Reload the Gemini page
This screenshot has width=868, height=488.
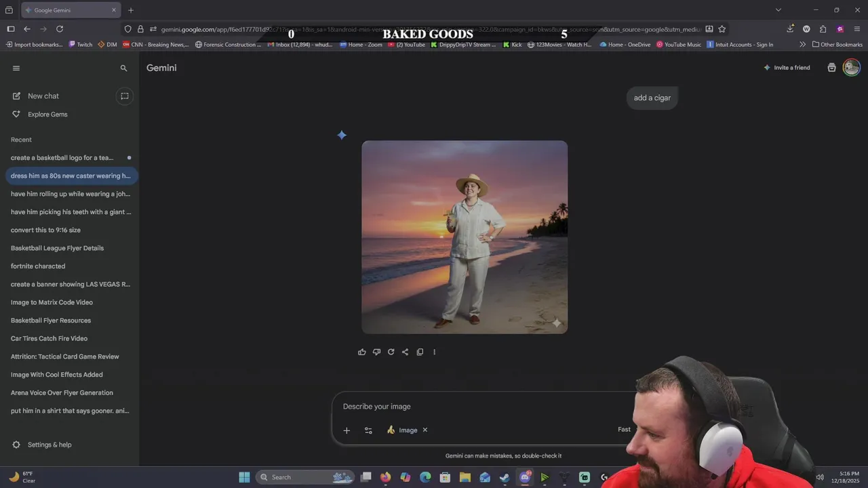pos(60,29)
